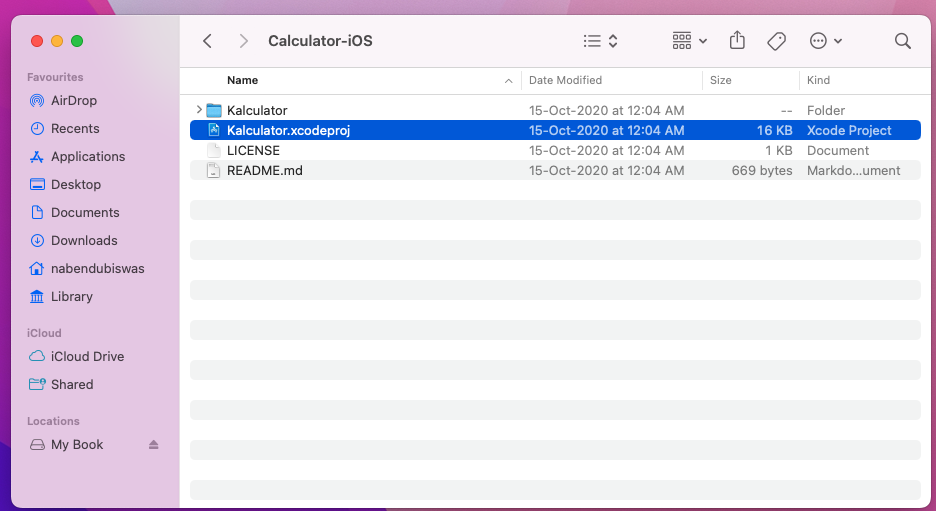Click the Documents sidebar icon
Viewport: 936px width, 511px height.
click(37, 213)
